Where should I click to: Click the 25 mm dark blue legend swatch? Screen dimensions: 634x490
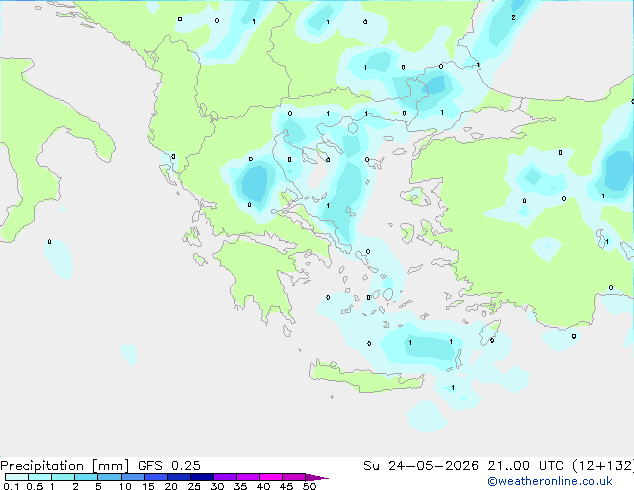(202, 477)
